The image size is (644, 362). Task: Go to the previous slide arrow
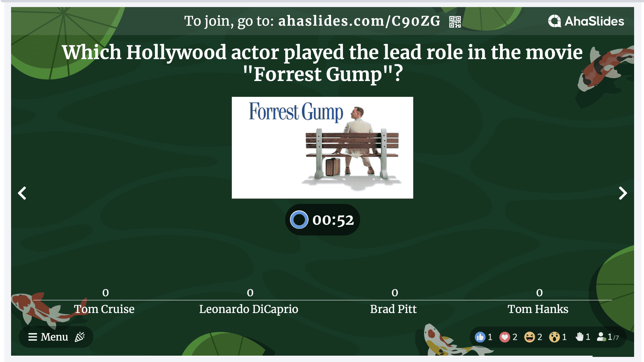click(x=22, y=193)
